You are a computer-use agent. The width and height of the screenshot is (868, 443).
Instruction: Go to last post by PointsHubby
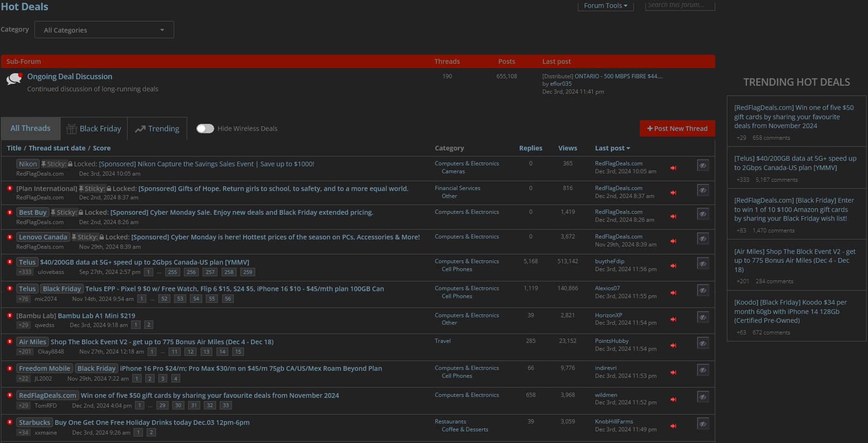click(x=673, y=346)
